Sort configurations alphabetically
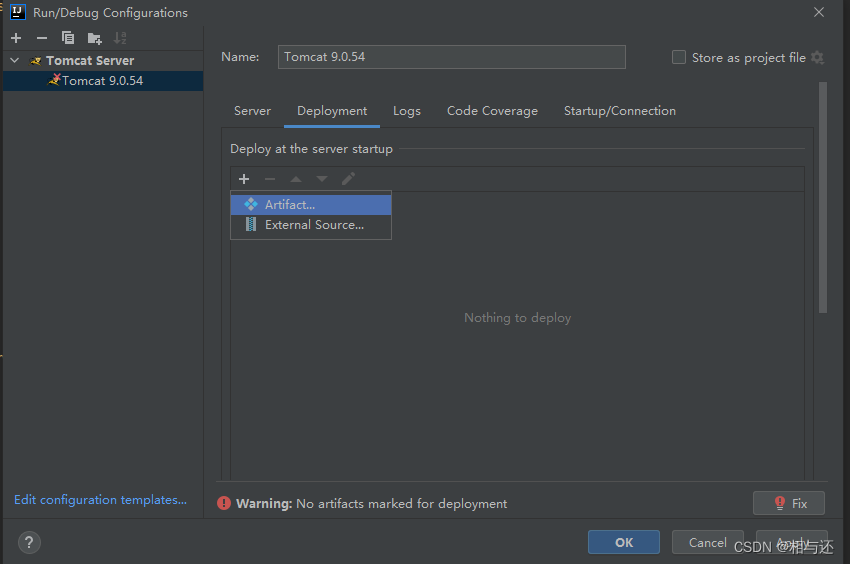 click(x=120, y=38)
